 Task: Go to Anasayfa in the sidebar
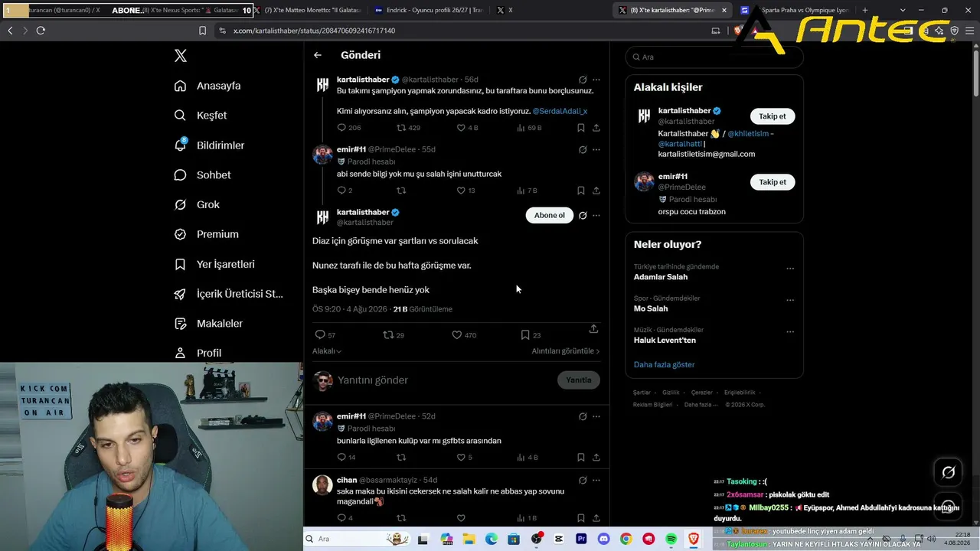point(207,86)
